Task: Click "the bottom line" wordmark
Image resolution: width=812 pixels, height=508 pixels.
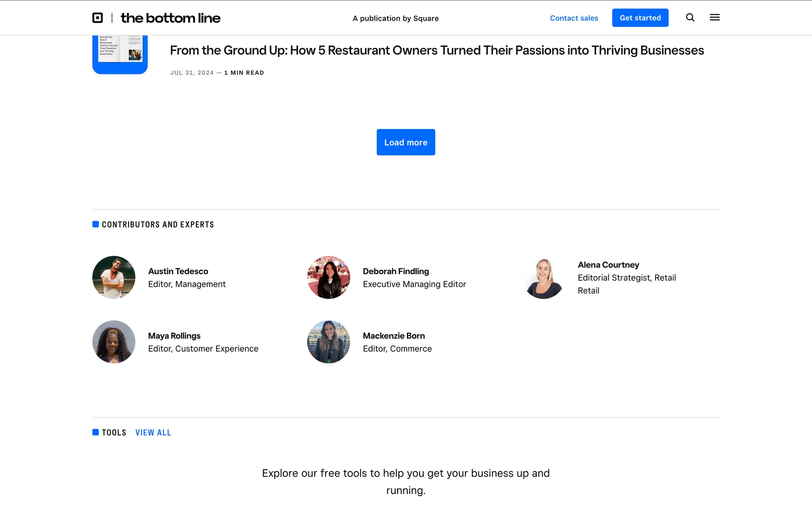Action: (x=170, y=18)
